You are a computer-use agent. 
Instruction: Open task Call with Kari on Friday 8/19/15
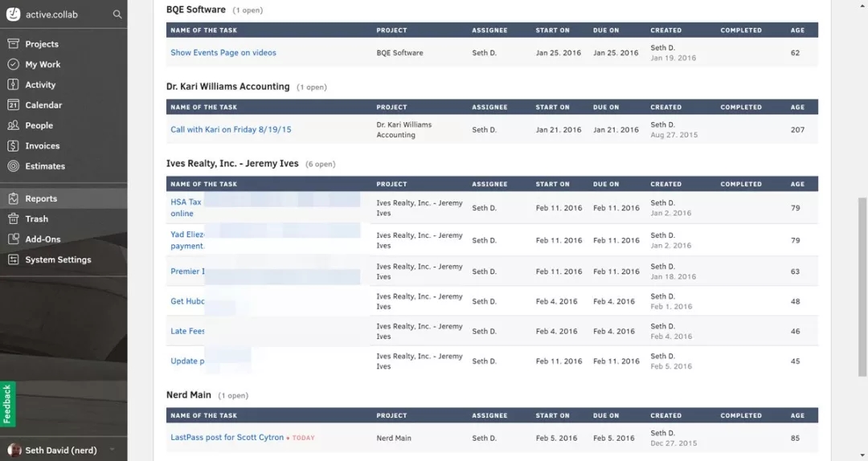point(231,129)
